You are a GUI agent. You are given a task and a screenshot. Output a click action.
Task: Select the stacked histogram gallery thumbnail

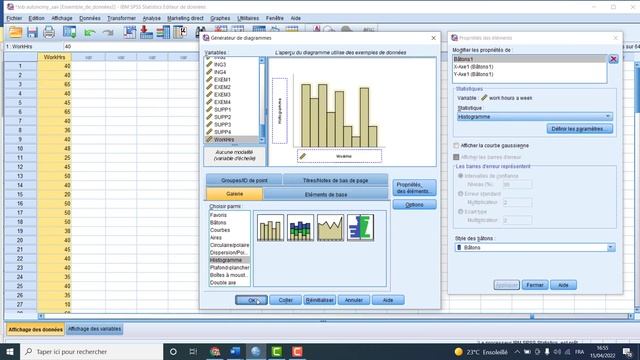click(300, 227)
